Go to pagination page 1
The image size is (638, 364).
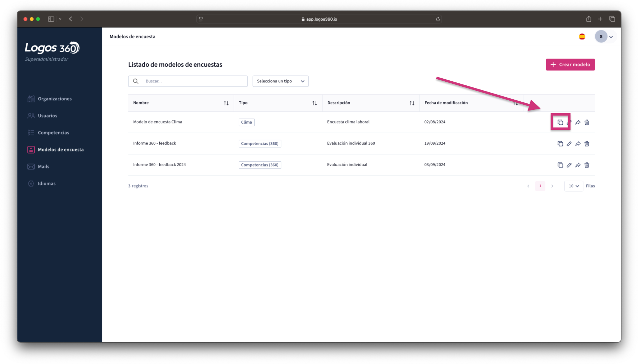pos(540,186)
